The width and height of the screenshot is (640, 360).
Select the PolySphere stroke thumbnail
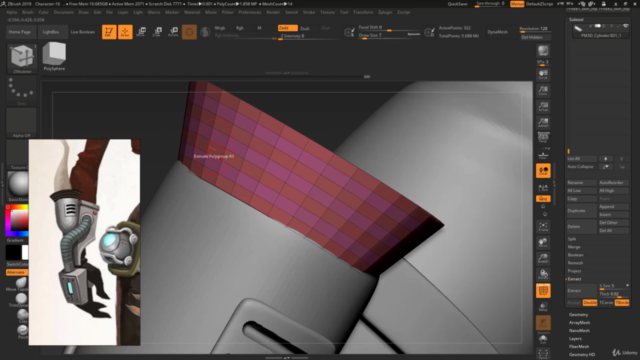click(x=54, y=56)
